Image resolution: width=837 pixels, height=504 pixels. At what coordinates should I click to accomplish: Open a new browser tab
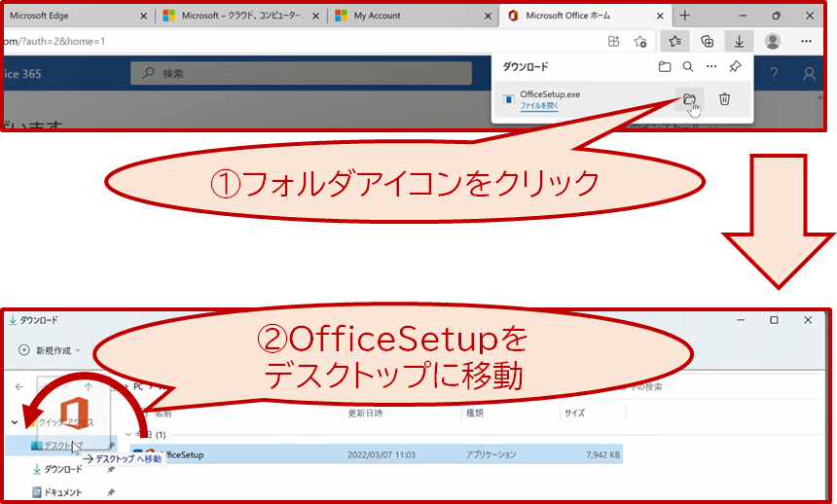(x=685, y=16)
